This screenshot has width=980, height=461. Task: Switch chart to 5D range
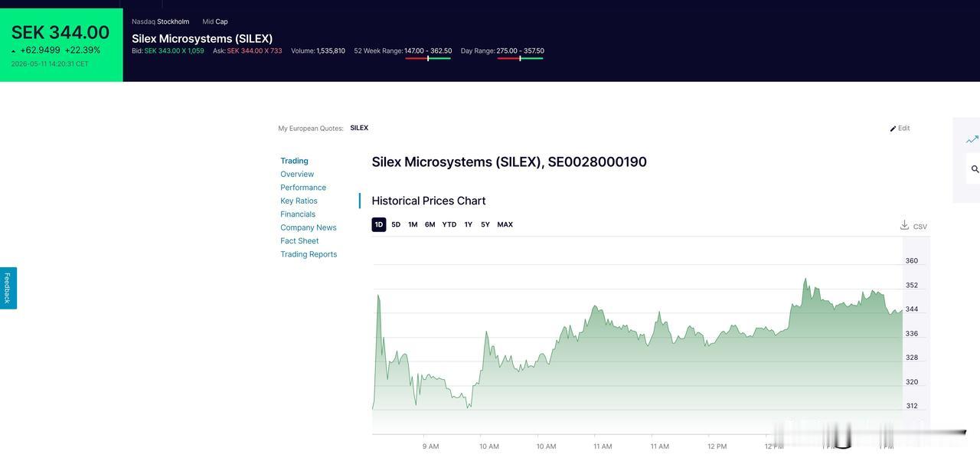[396, 224]
